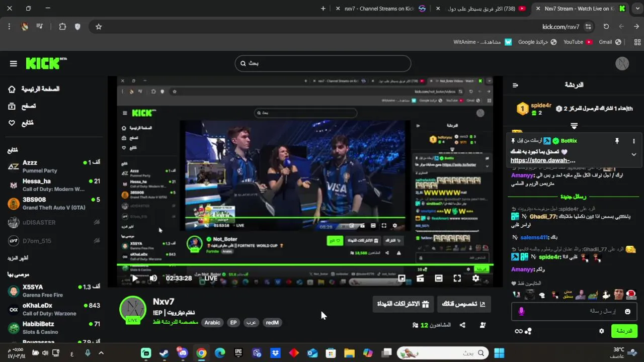Play the stream video
This screenshot has height=362, width=644.
pyautogui.click(x=134, y=278)
